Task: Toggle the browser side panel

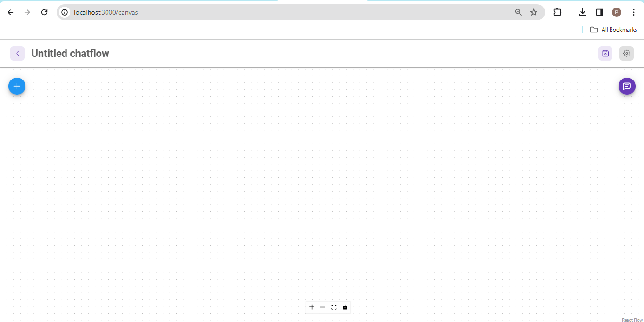Action: tap(599, 12)
